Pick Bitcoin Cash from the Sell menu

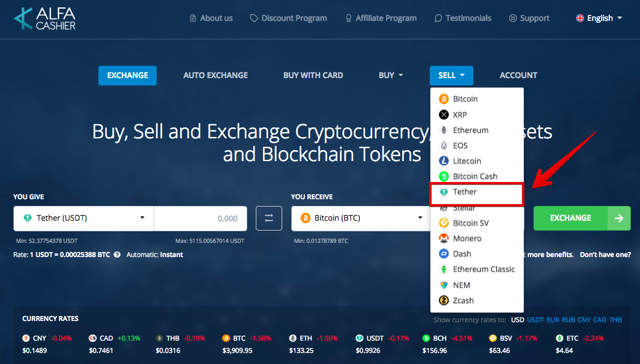[476, 176]
